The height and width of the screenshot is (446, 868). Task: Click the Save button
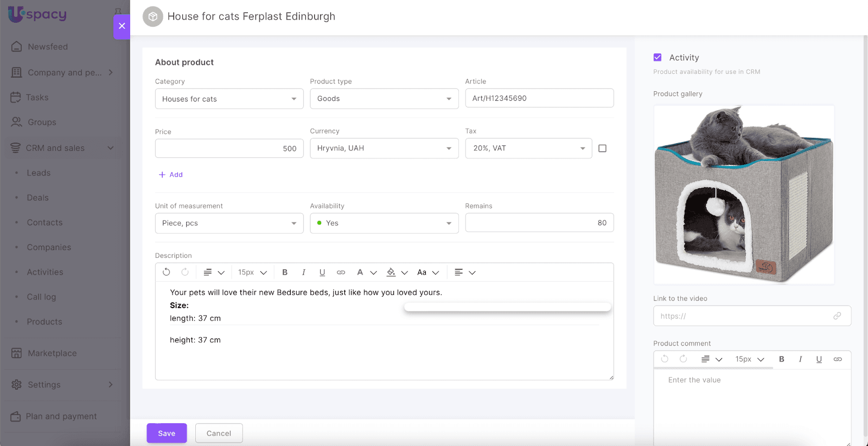(167, 433)
